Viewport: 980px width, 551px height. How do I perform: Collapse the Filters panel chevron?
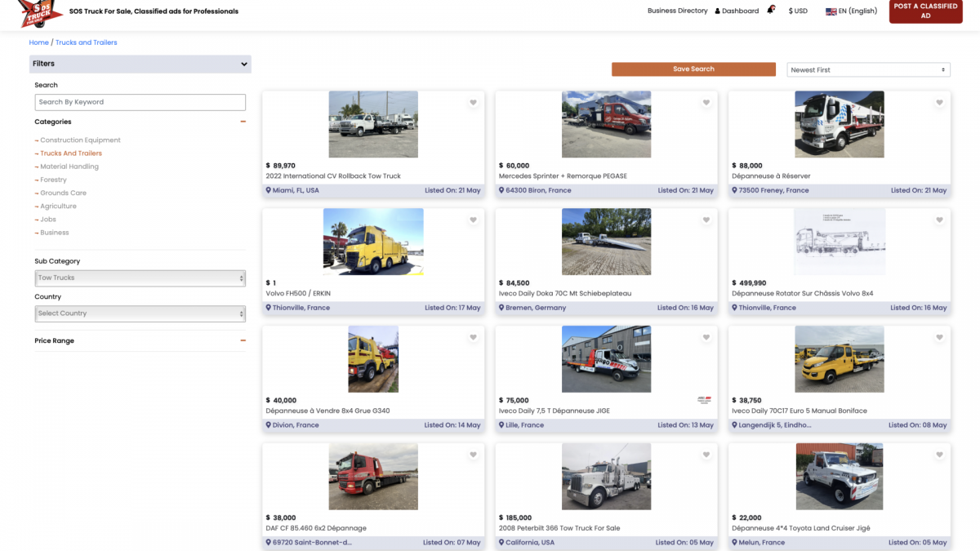[243, 64]
